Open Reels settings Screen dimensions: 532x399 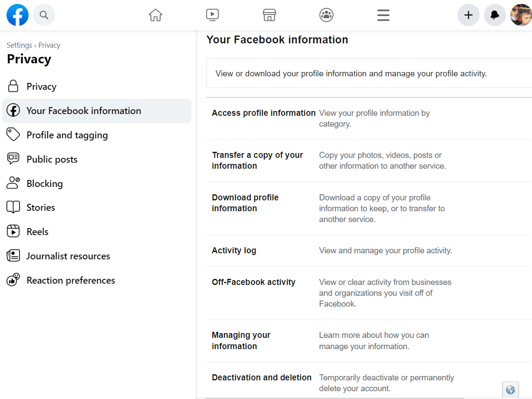[38, 231]
